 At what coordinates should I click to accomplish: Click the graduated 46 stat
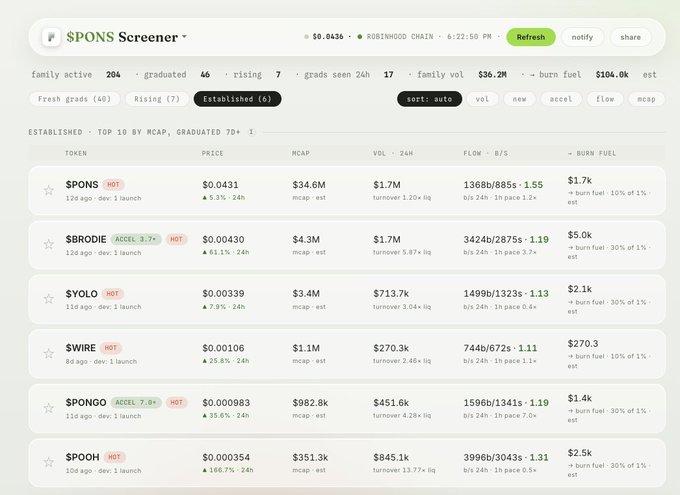coord(177,75)
